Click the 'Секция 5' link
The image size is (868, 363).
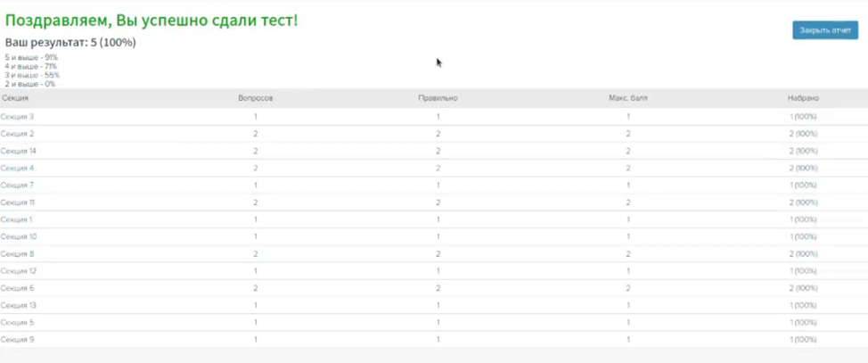click(17, 322)
